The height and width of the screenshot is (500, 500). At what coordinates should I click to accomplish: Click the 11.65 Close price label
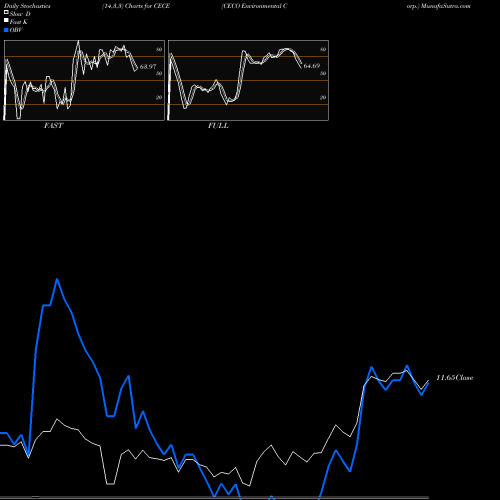455,378
